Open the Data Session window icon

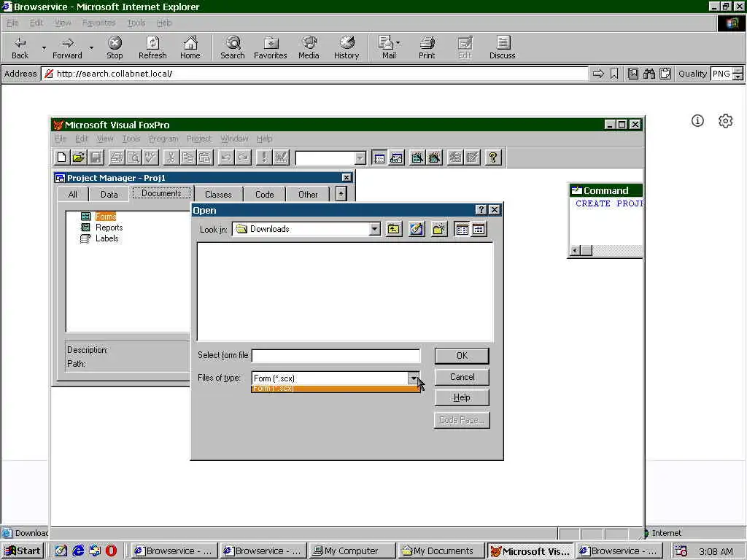(396, 157)
